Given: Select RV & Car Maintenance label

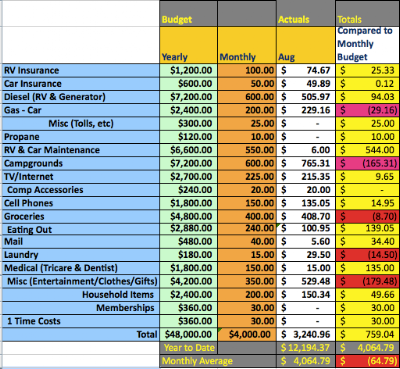Looking at the screenshot, I should pyautogui.click(x=81, y=150).
